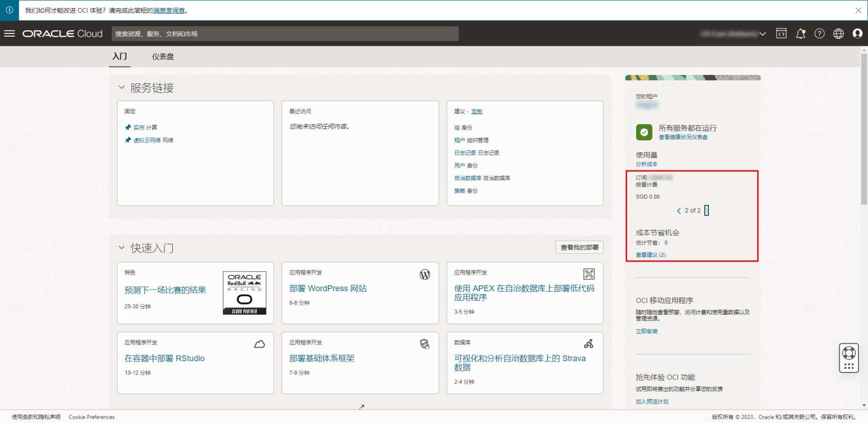Switch to the 入门 tab

pos(120,56)
